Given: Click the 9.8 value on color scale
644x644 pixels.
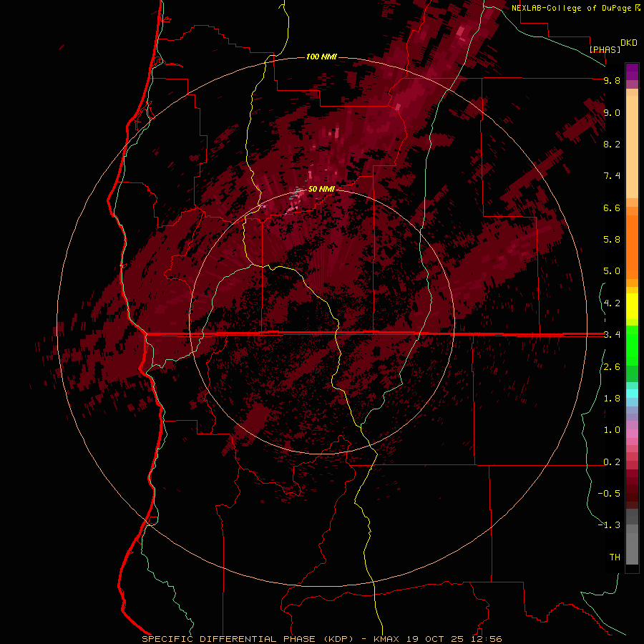Looking at the screenshot, I should click(612, 80).
